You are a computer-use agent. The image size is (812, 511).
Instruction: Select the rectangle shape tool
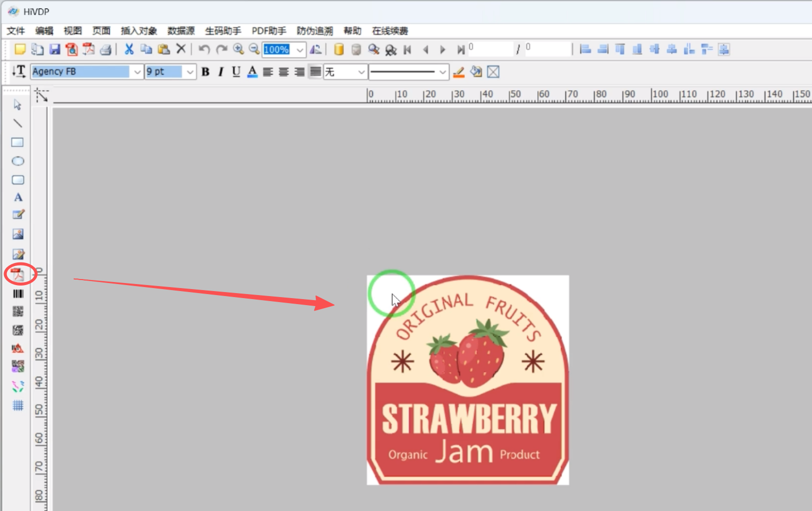(x=18, y=142)
